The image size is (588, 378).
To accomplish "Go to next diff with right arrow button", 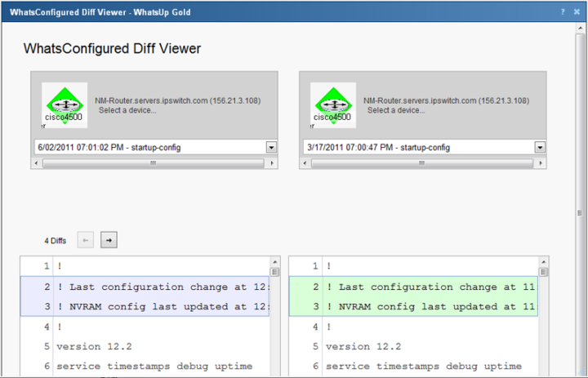I will [x=109, y=240].
